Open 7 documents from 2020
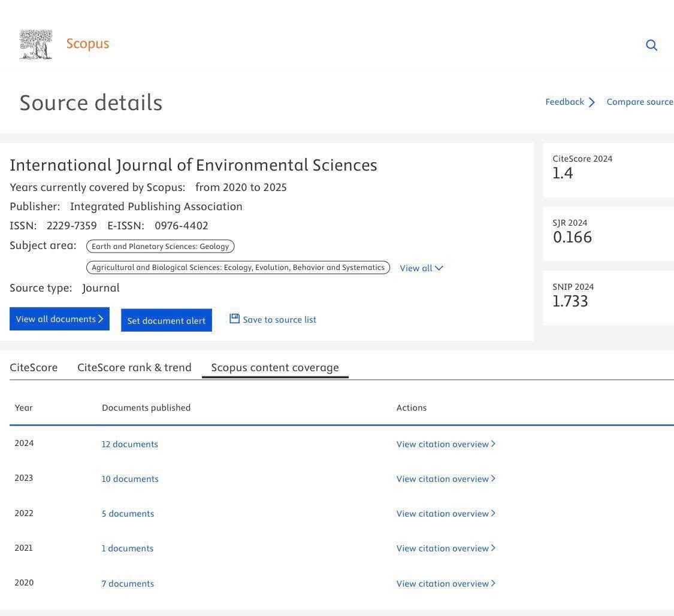The image size is (674, 616). (128, 584)
